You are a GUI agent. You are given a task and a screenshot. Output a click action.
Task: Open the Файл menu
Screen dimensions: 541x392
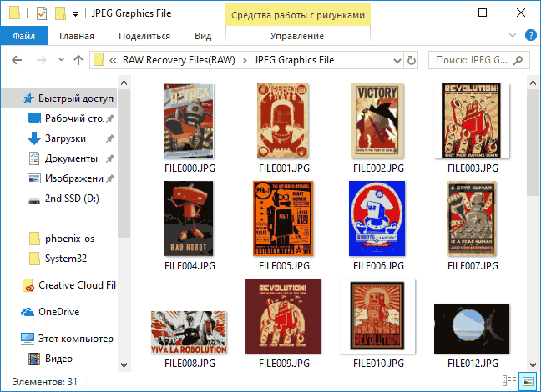[24, 36]
